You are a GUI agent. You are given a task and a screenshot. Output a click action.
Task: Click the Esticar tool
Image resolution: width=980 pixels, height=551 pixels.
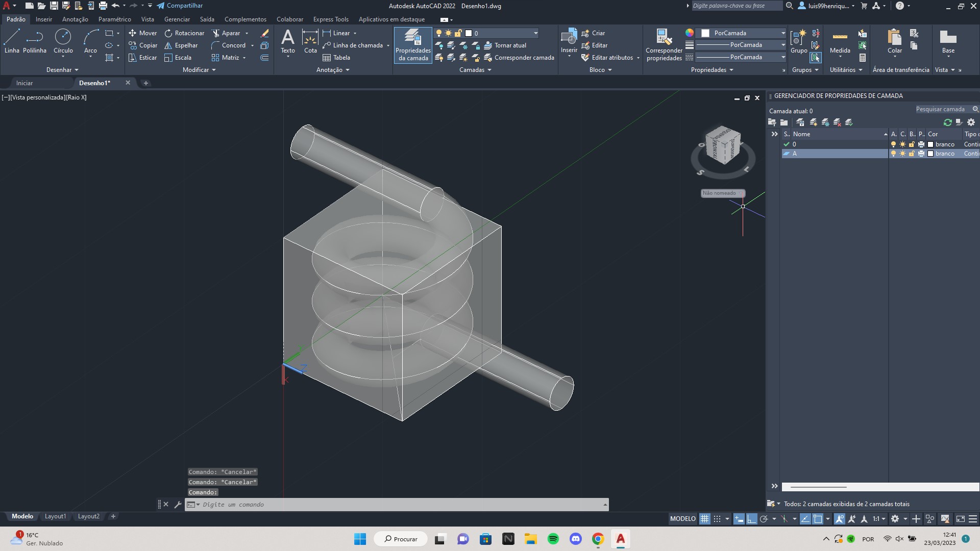click(142, 58)
